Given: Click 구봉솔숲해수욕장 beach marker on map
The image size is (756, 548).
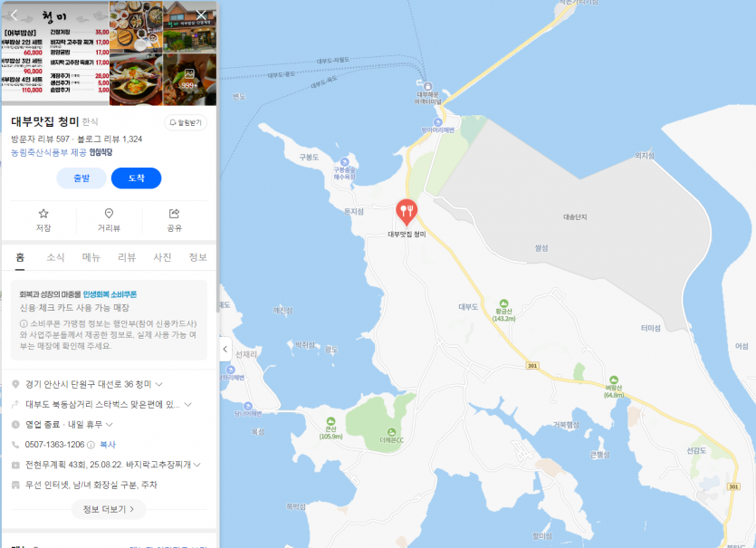Looking at the screenshot, I should 344,162.
